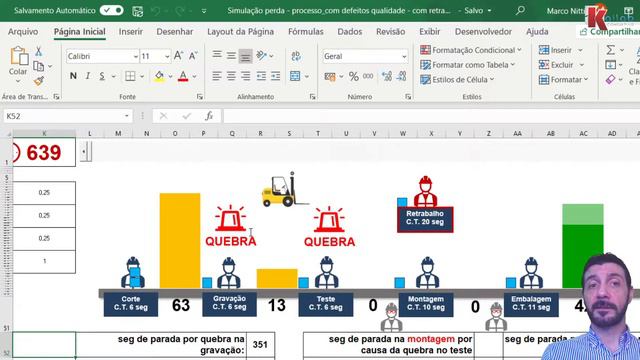
Task: Click the Increase Font Size icon
Action: 178,56
